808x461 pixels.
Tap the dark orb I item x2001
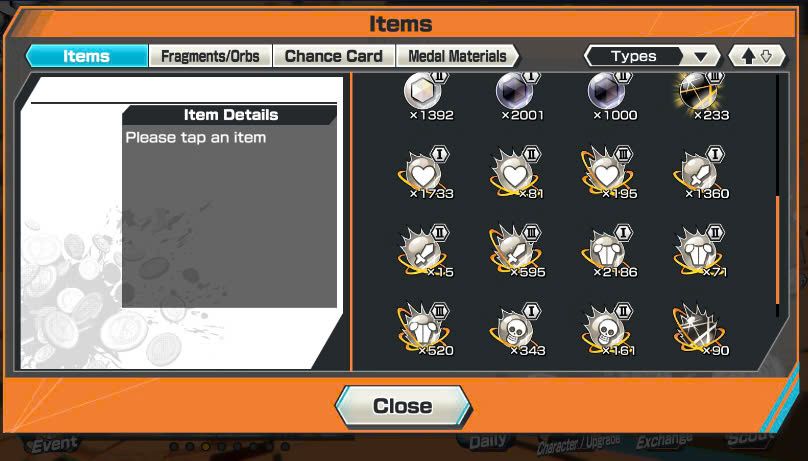click(517, 97)
